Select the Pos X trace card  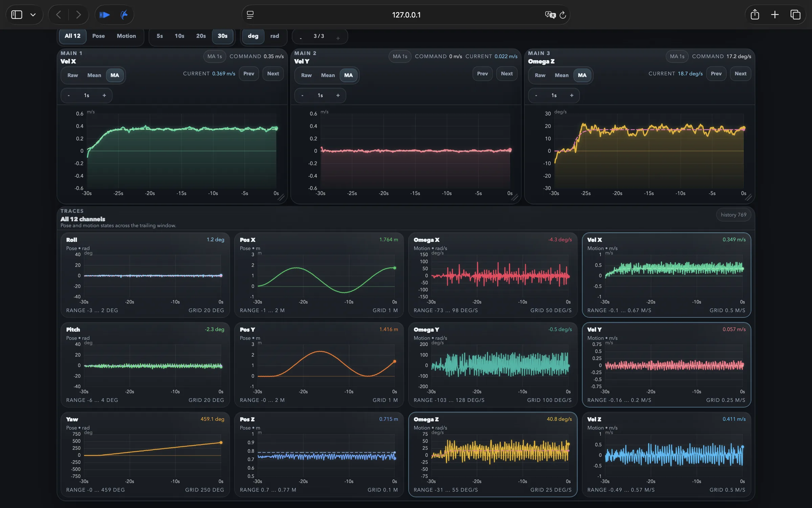click(319, 275)
